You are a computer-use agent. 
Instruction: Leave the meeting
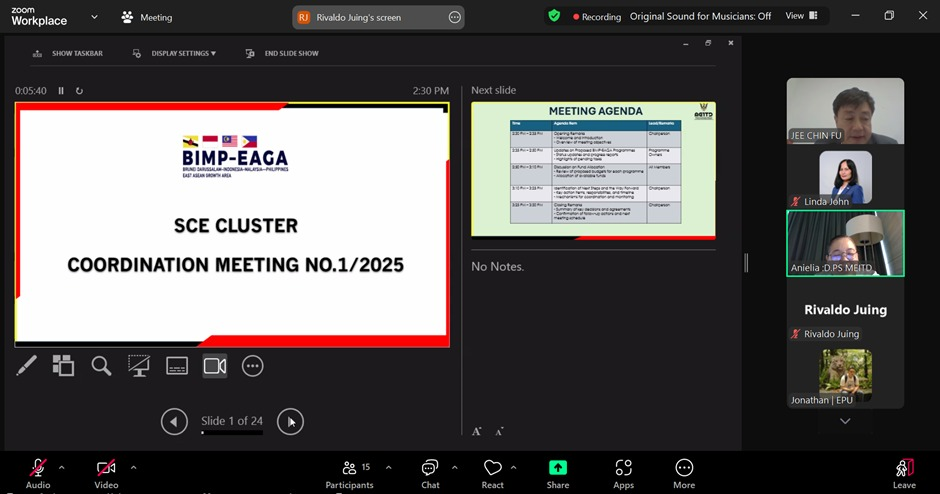(x=904, y=473)
